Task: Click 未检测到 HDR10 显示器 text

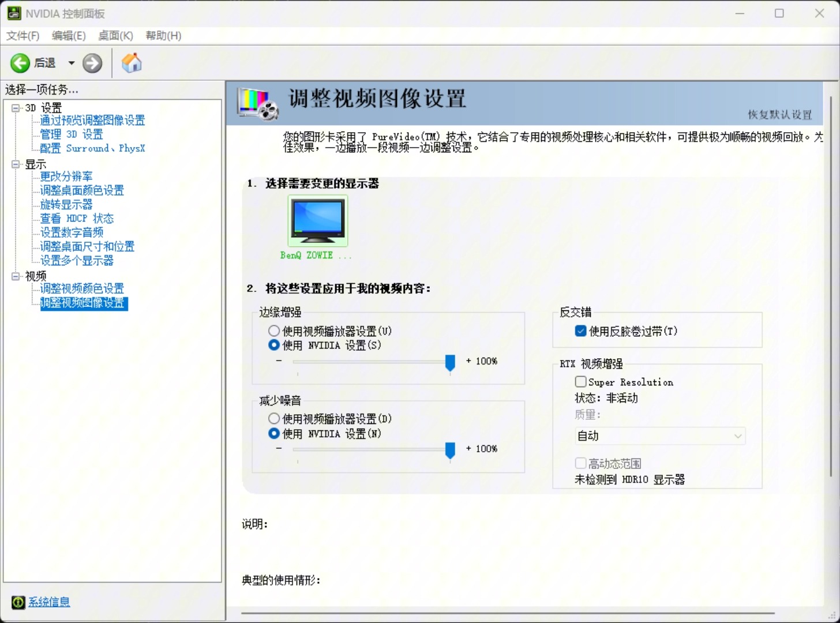Action: (x=629, y=479)
